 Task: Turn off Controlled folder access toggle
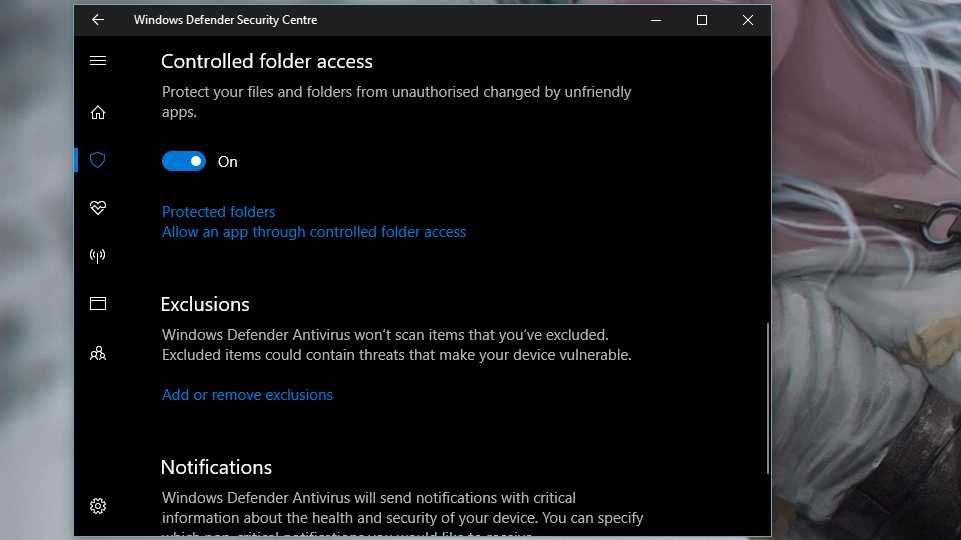click(x=184, y=161)
